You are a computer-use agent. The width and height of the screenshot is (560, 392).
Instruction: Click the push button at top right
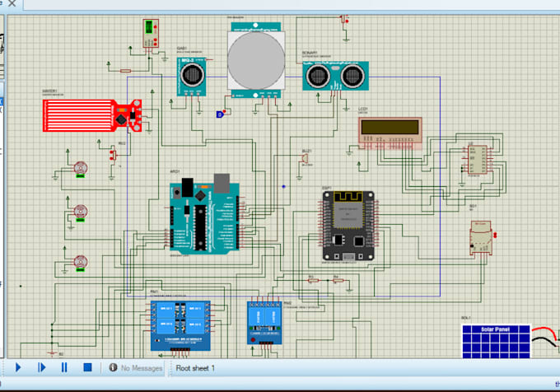pyautogui.click(x=344, y=20)
